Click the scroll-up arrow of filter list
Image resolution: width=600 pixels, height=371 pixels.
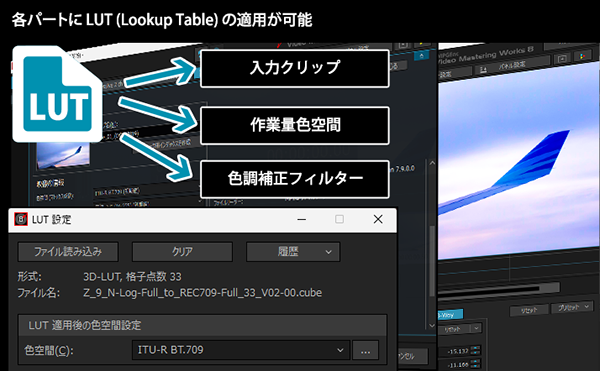coord(432,163)
